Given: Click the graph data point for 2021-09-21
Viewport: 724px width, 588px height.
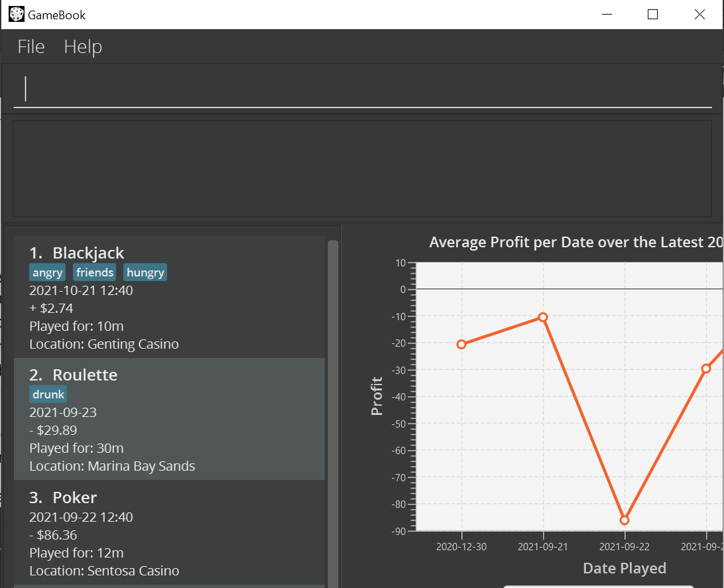Looking at the screenshot, I should click(x=543, y=317).
